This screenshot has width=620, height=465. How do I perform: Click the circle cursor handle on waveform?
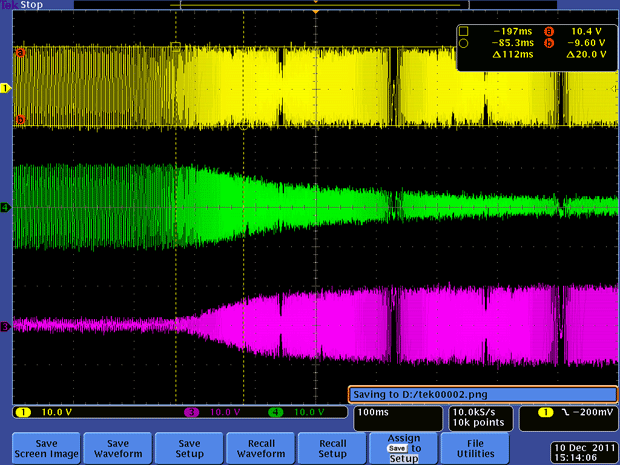[x=244, y=126]
